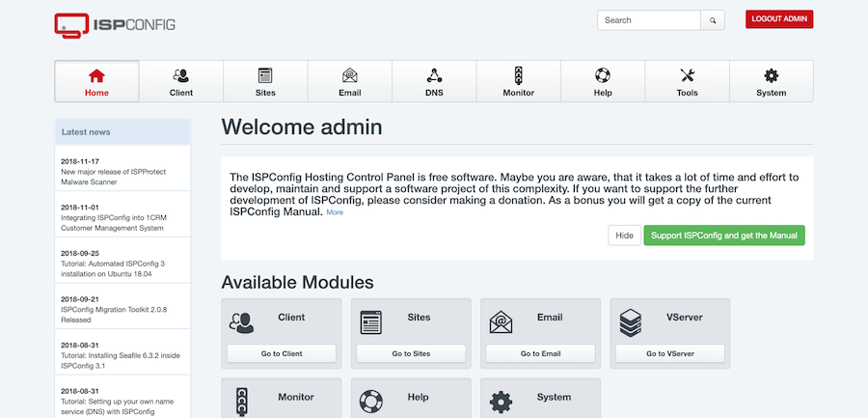Click the Email envelope icon in navigation

(x=350, y=75)
